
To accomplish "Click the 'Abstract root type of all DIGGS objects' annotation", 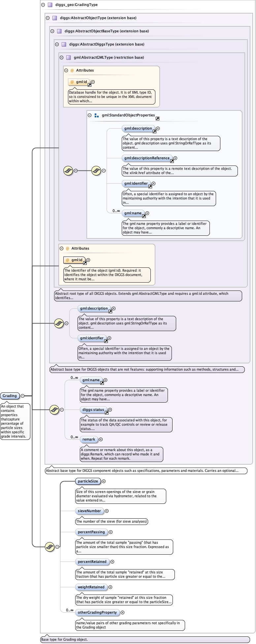I will [x=148, y=296].
